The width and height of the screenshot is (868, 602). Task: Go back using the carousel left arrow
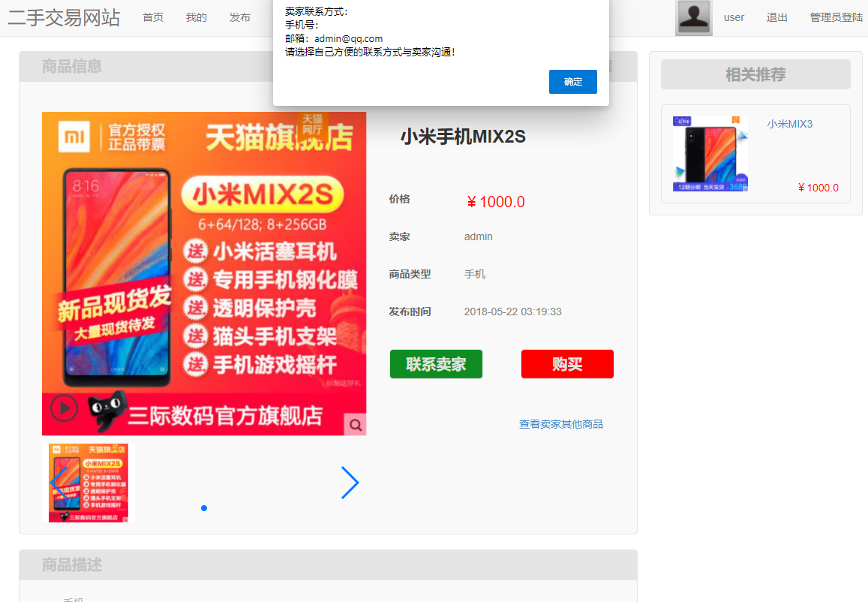59,483
